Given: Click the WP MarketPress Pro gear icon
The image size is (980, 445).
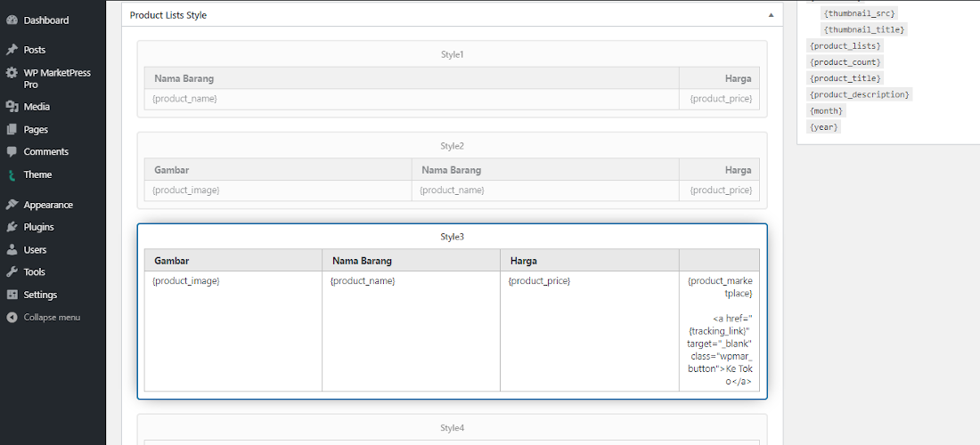Looking at the screenshot, I should tap(12, 73).
